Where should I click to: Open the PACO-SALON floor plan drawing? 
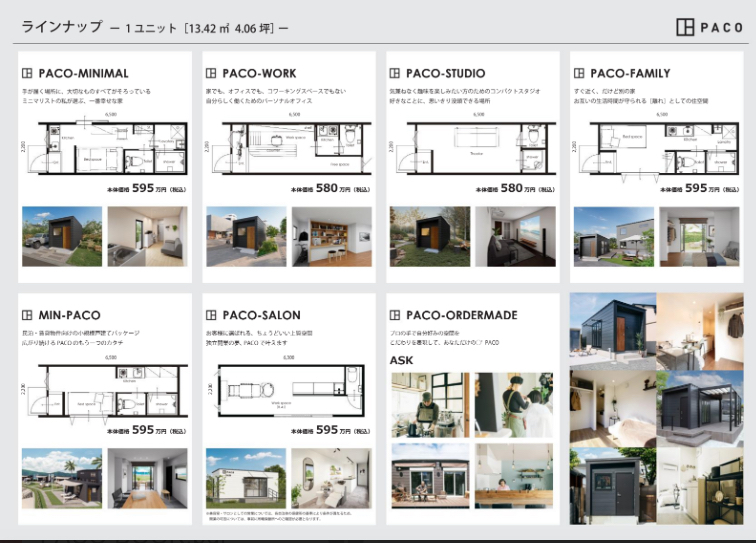(x=289, y=387)
